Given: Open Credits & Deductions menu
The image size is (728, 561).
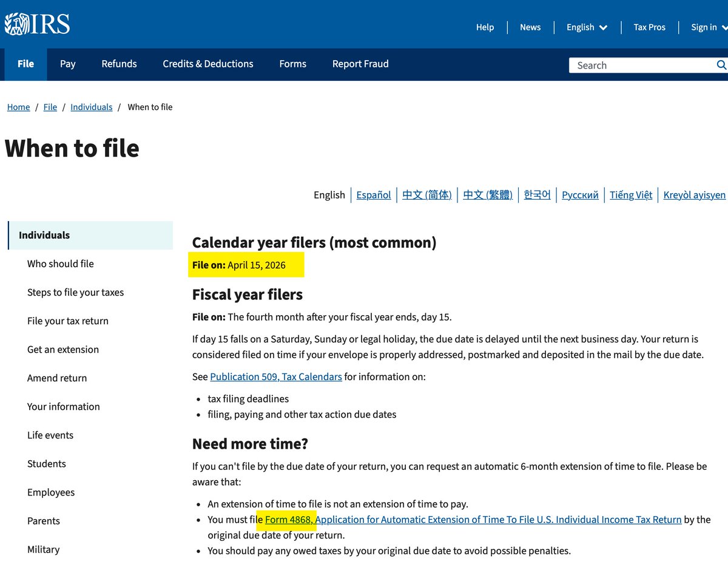Looking at the screenshot, I should coord(208,64).
